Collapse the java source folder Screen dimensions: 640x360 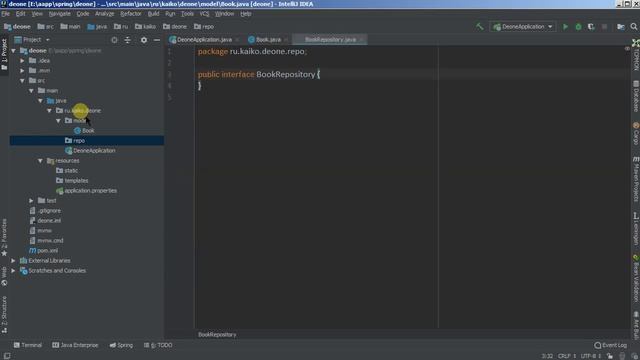(40, 101)
